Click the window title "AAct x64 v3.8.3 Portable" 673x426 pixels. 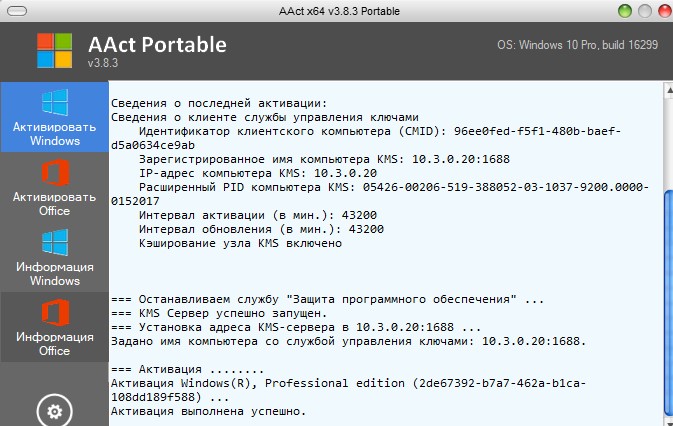click(x=336, y=10)
